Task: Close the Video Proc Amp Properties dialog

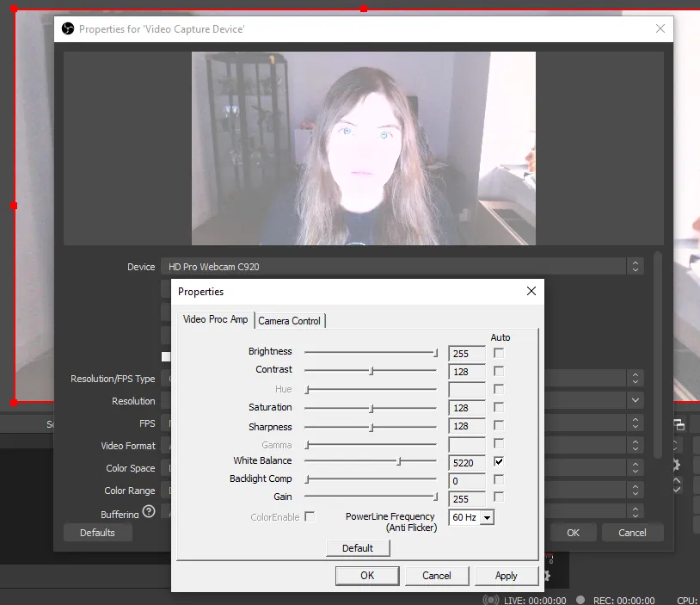Action: point(531,291)
